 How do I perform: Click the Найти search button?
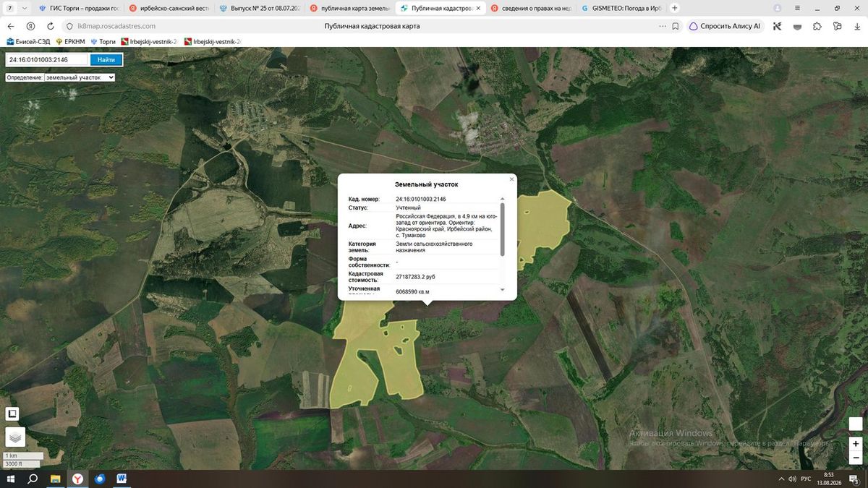106,60
